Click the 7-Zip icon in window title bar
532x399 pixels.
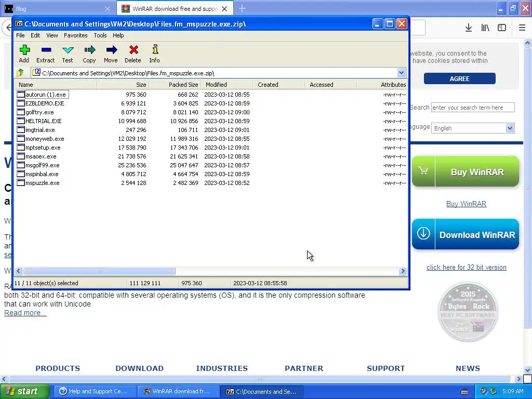tap(19, 24)
